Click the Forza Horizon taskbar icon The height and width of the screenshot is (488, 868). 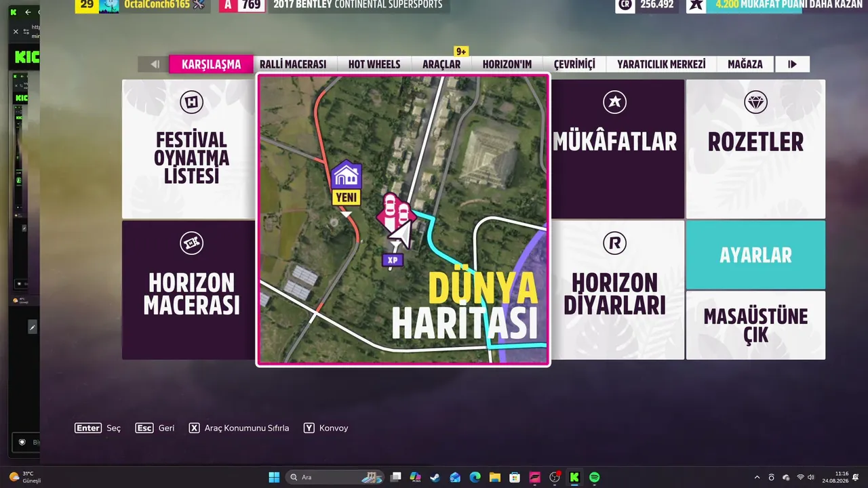coord(534,477)
